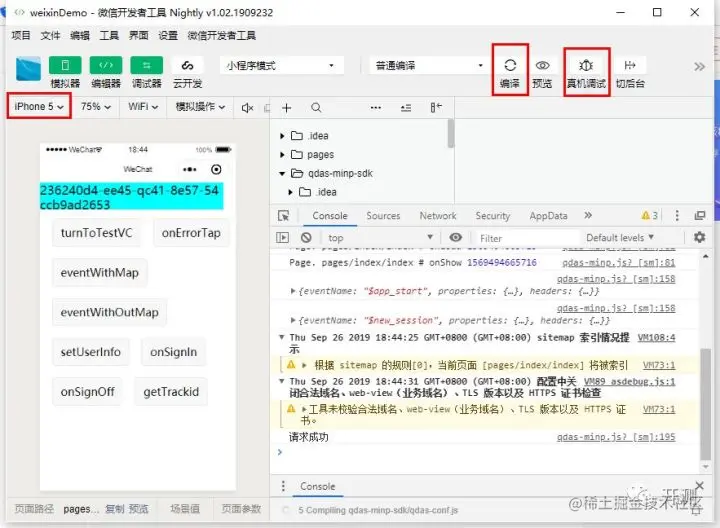Open the 界面 menu
The width and height of the screenshot is (720, 528).
(139, 35)
